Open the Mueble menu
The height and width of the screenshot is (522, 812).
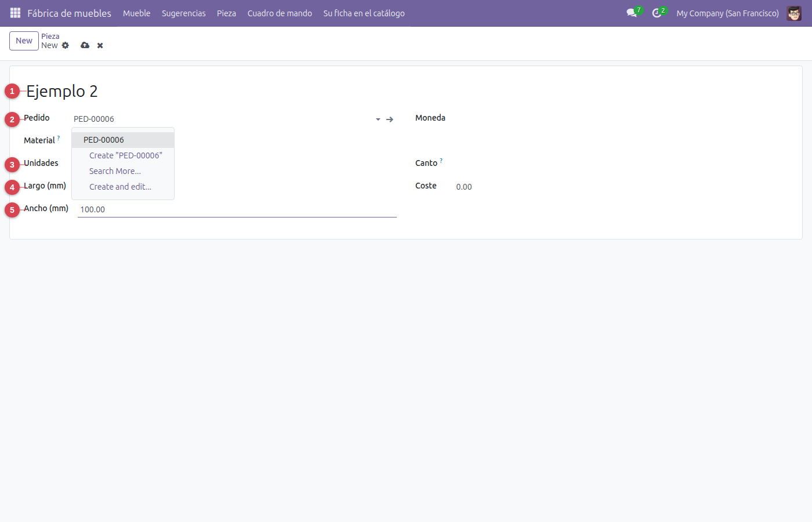(137, 13)
